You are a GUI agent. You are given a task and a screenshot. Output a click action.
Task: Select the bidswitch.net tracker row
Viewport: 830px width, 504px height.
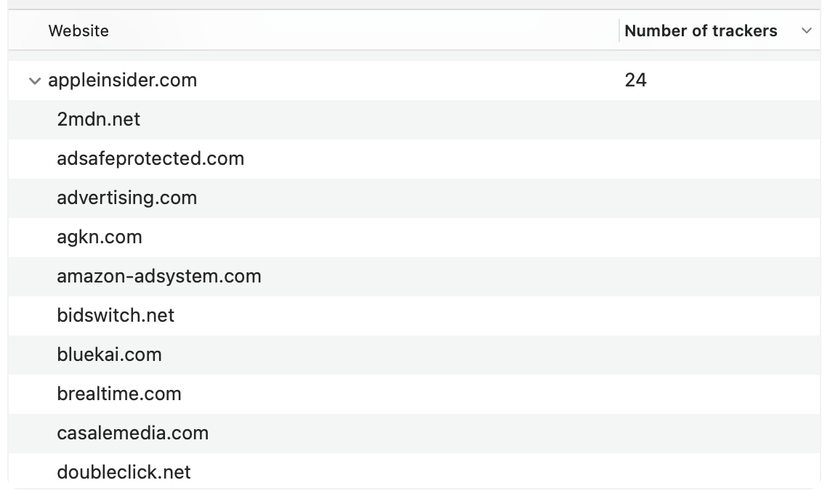point(116,316)
